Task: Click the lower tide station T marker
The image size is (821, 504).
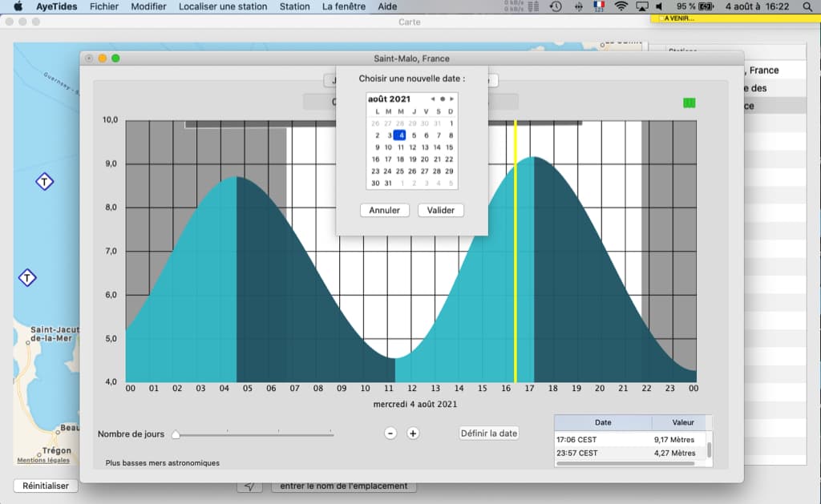Action: [27, 277]
